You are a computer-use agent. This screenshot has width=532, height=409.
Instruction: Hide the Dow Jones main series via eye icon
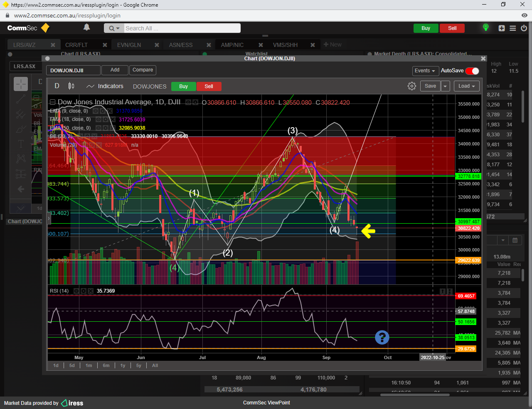[188, 102]
